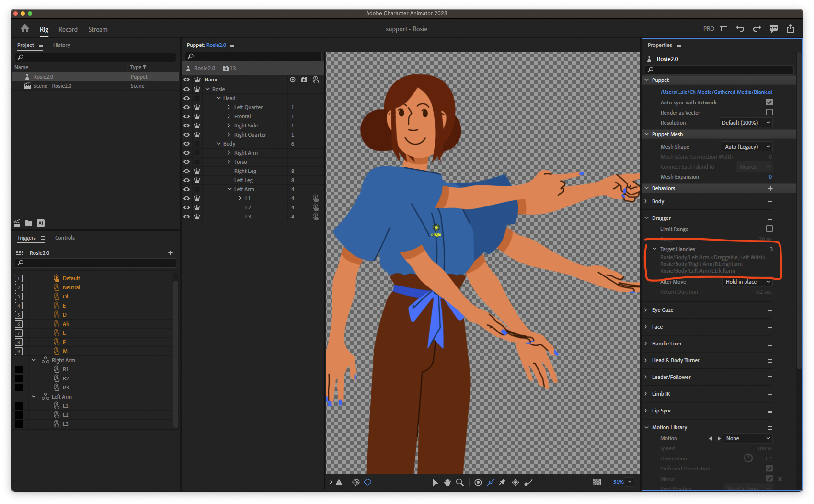Open the Share export icon
The width and height of the screenshot is (814, 504).
point(791,29)
